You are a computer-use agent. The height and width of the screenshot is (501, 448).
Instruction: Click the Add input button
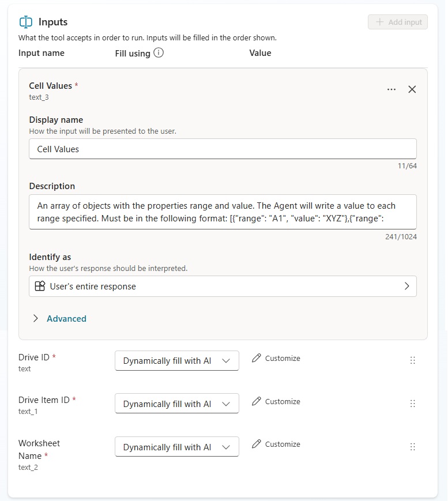tap(398, 22)
